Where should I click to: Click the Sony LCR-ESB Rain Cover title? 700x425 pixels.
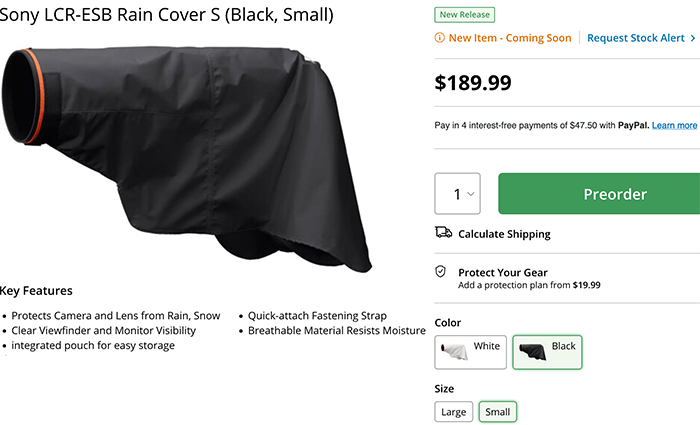[167, 16]
